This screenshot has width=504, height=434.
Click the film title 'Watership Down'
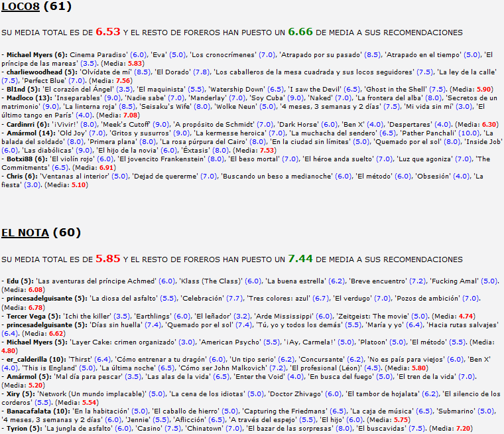click(x=237, y=90)
